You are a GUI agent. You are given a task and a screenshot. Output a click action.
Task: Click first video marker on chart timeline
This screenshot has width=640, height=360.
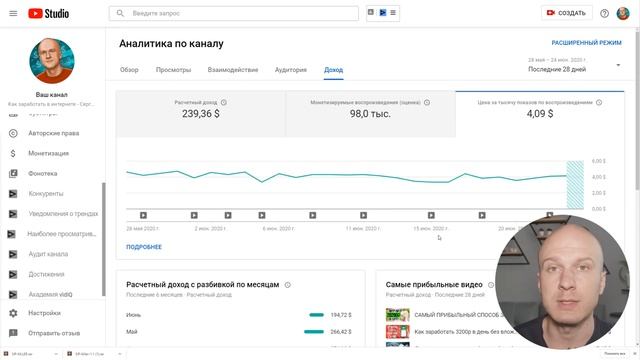pyautogui.click(x=143, y=215)
